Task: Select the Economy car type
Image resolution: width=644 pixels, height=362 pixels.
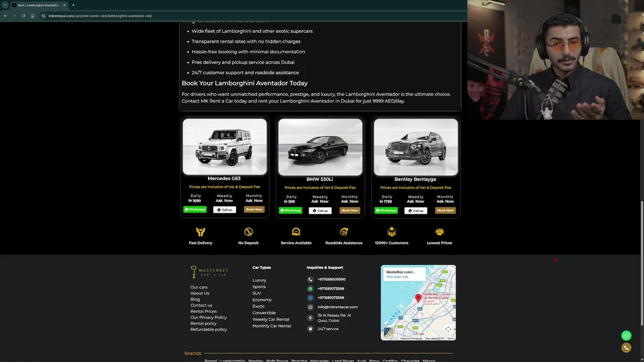Action: [x=262, y=300]
